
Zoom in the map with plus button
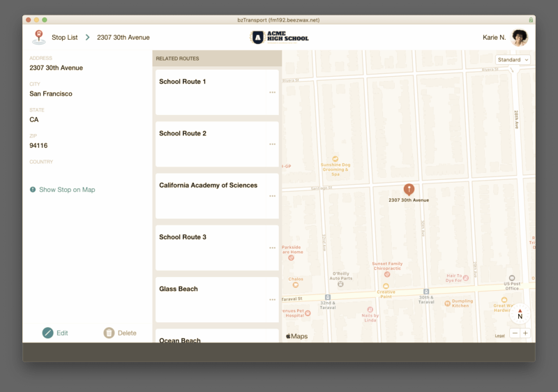[525, 333]
